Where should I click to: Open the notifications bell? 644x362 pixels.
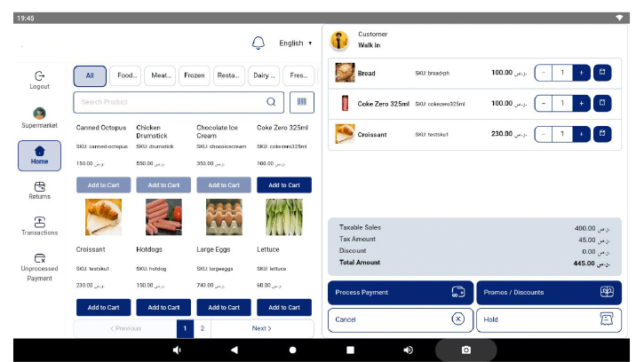point(258,43)
